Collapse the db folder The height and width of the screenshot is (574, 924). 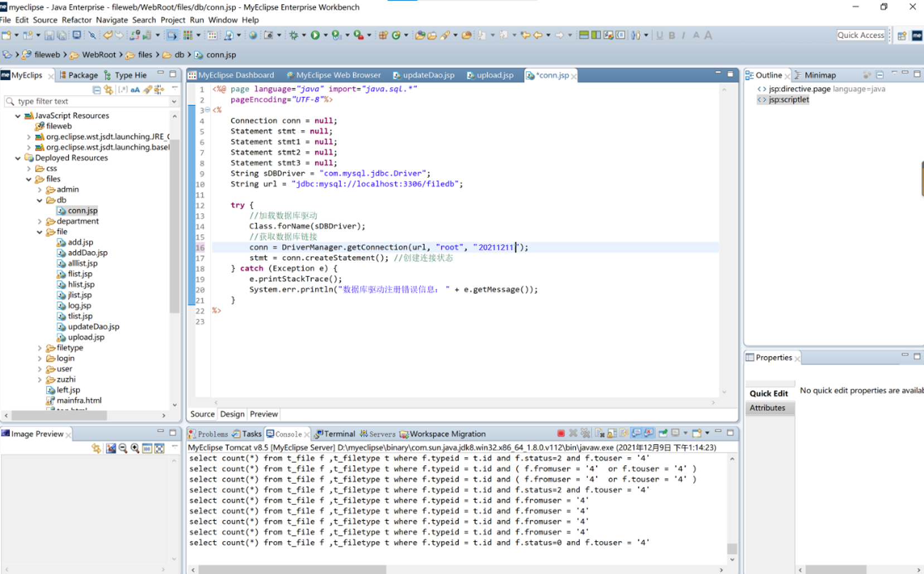pyautogui.click(x=40, y=200)
